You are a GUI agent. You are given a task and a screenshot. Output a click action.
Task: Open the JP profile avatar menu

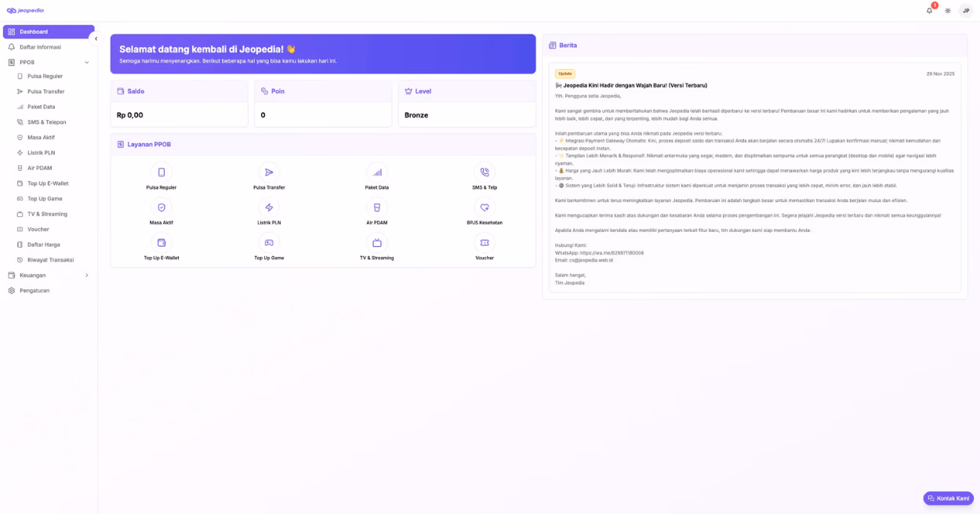pos(965,10)
